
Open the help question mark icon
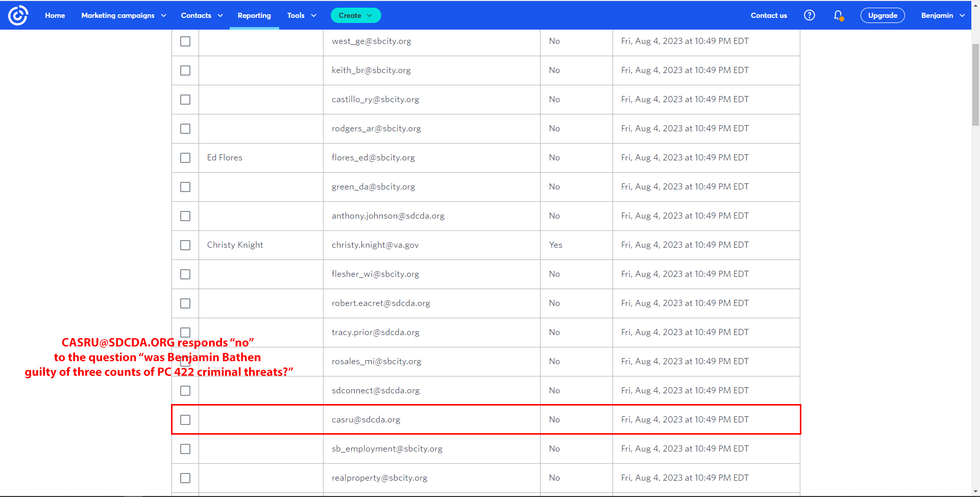(x=809, y=15)
